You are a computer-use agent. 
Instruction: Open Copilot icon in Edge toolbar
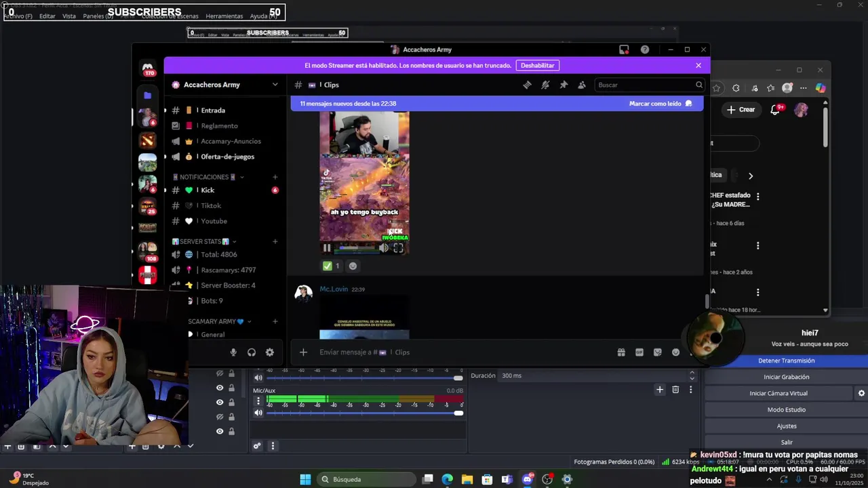click(x=821, y=88)
